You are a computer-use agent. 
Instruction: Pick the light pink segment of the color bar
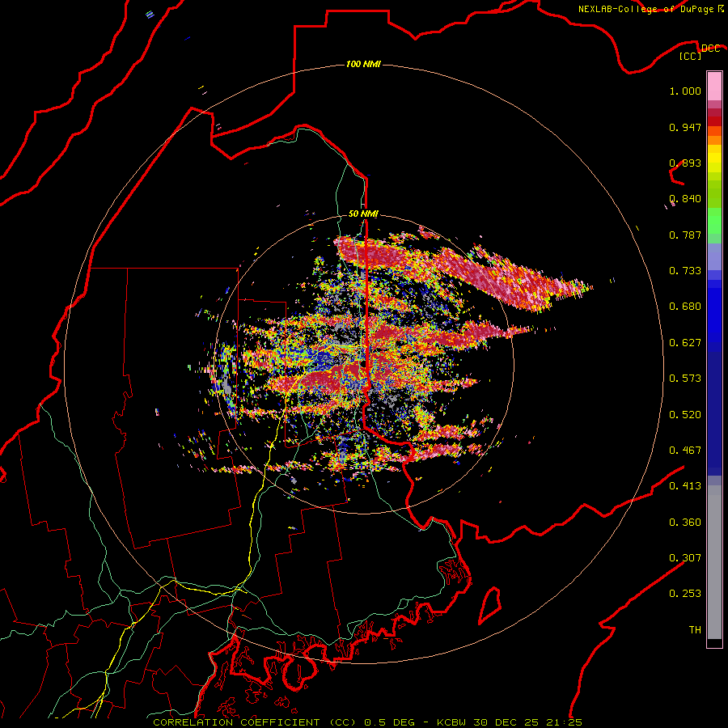pyautogui.click(x=714, y=87)
